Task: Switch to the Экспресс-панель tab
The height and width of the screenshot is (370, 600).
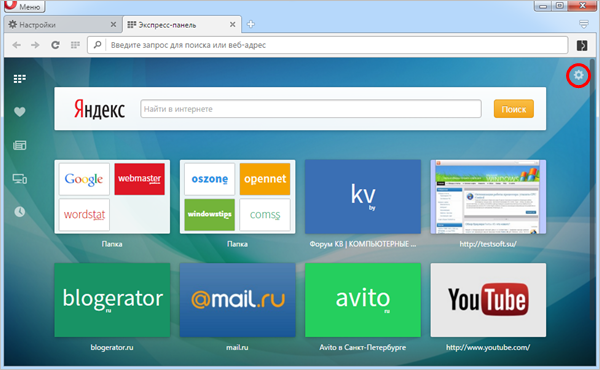Action: 182,24
